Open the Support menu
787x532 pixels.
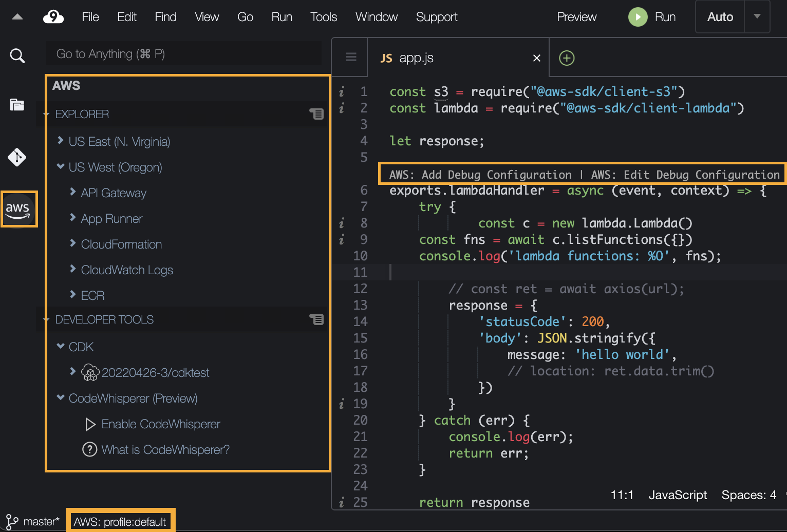pyautogui.click(x=437, y=17)
